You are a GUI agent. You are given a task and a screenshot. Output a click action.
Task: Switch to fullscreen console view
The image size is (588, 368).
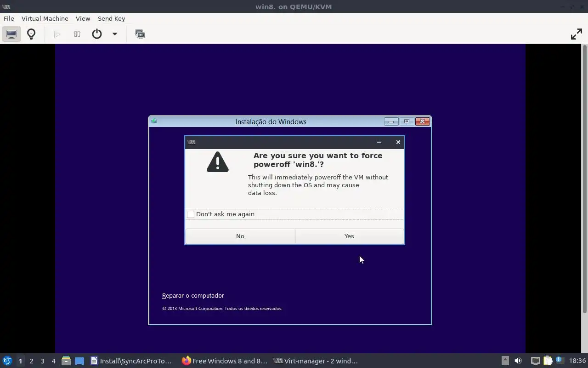click(x=576, y=34)
